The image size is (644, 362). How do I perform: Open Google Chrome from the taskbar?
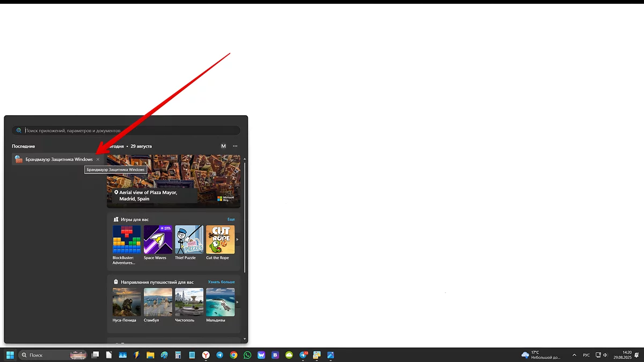pos(233,355)
